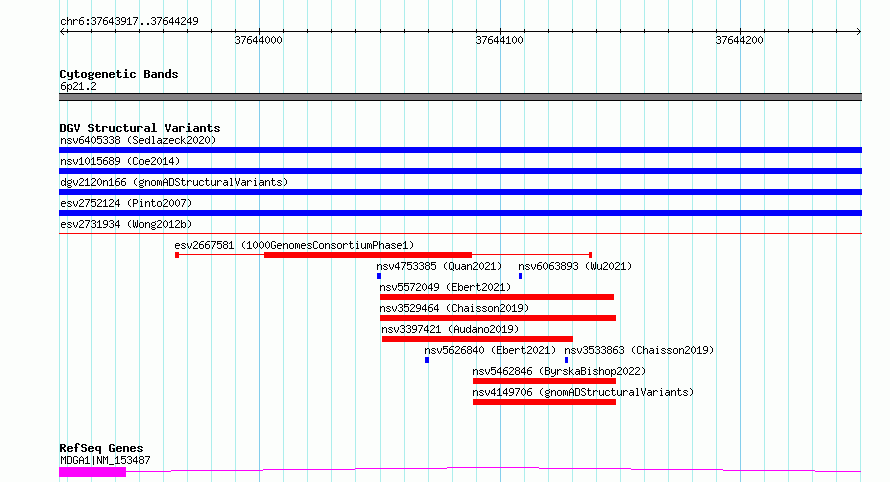Click the chr6:37643917..37644249 coordinates text
This screenshot has width=890, height=482.
coord(129,21)
